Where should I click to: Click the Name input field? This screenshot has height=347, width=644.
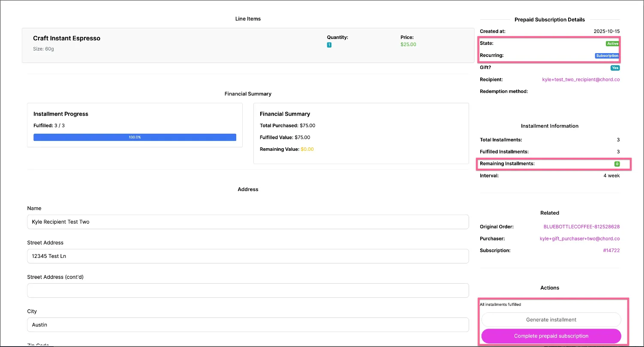point(248,222)
